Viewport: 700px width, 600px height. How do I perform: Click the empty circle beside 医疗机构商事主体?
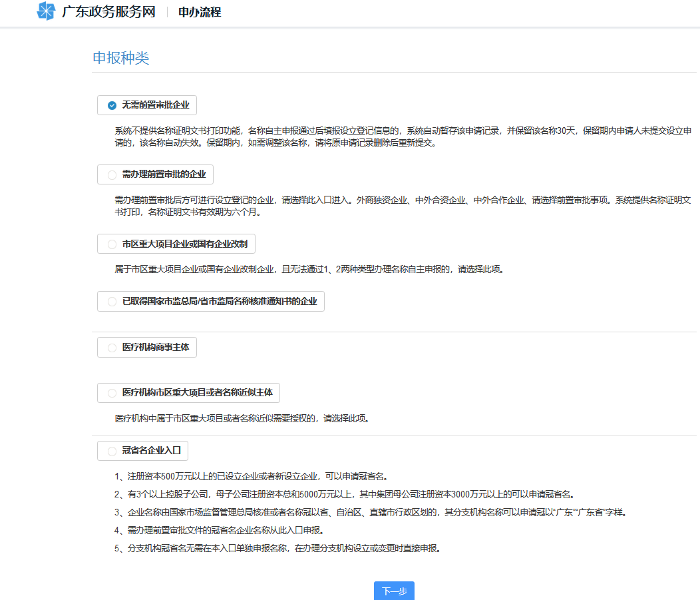coord(110,347)
